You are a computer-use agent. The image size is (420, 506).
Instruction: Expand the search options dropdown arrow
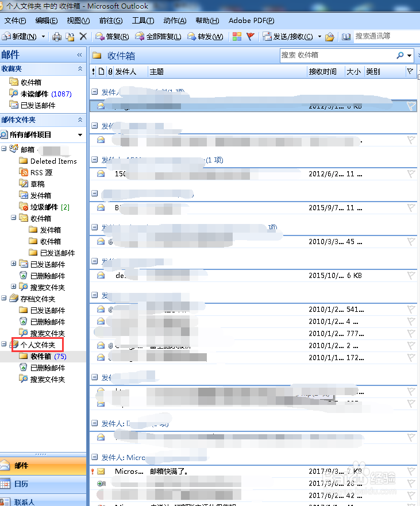pyautogui.click(x=409, y=56)
